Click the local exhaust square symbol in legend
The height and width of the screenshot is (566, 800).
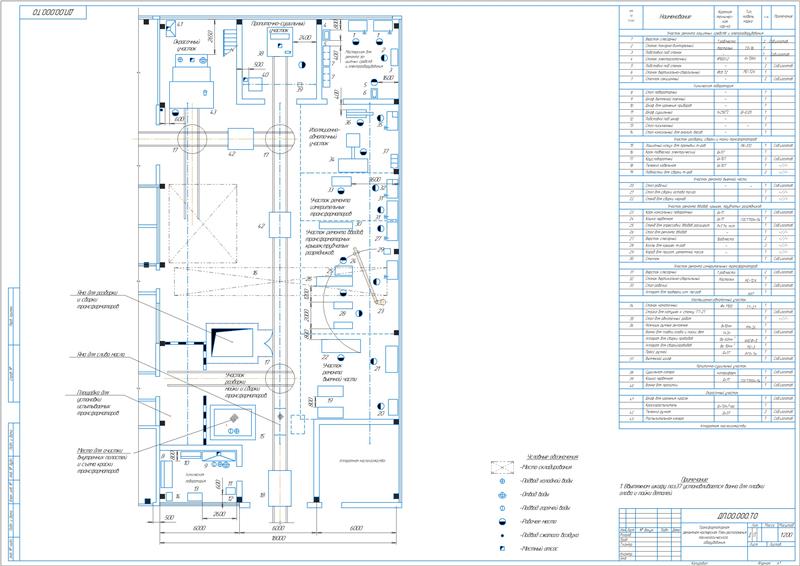(502, 549)
